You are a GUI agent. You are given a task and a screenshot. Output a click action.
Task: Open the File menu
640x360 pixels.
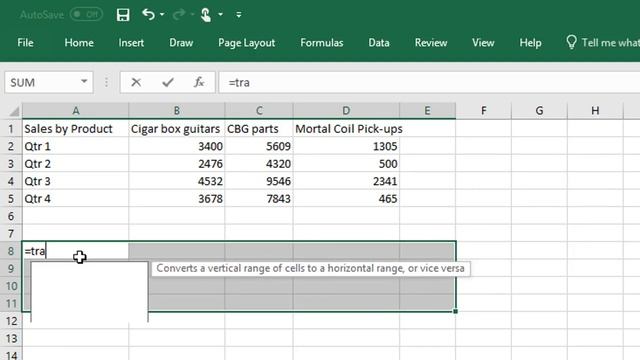point(25,42)
